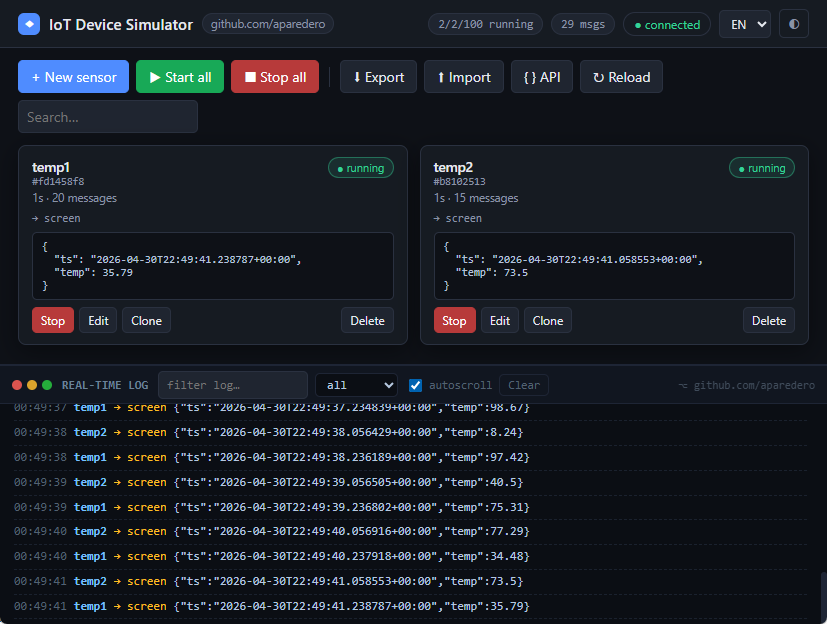
Task: Click the 2/2/100 running counter
Action: point(485,24)
